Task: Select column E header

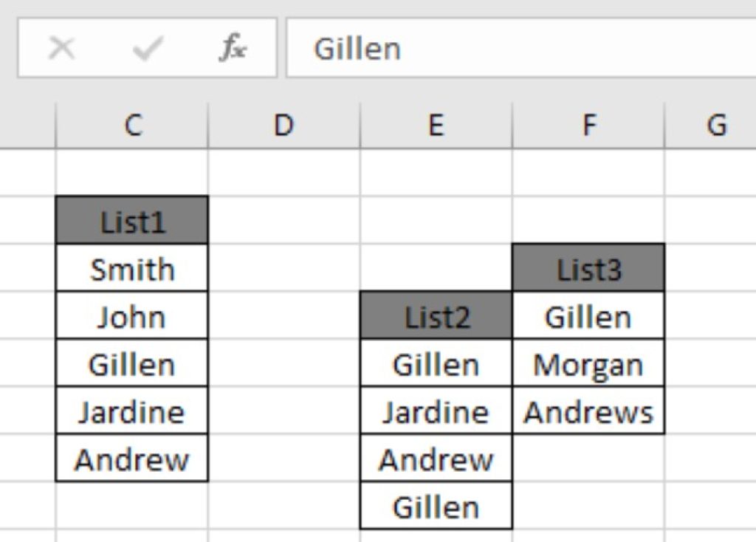Action: point(435,125)
